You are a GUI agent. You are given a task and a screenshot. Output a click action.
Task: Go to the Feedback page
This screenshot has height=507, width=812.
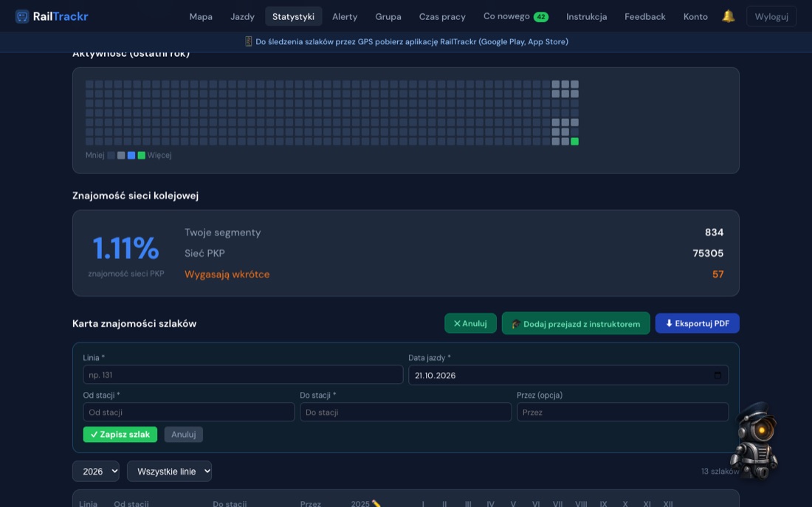pos(644,16)
